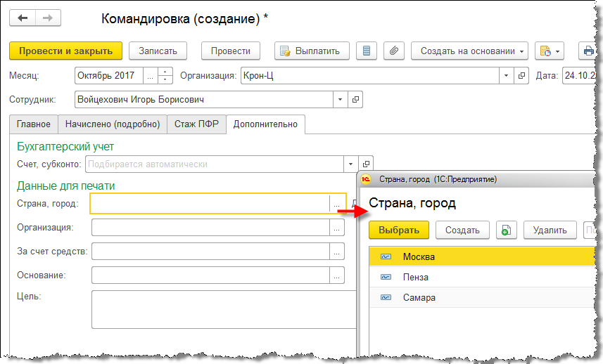Click the month stepper arrows

[165, 75]
